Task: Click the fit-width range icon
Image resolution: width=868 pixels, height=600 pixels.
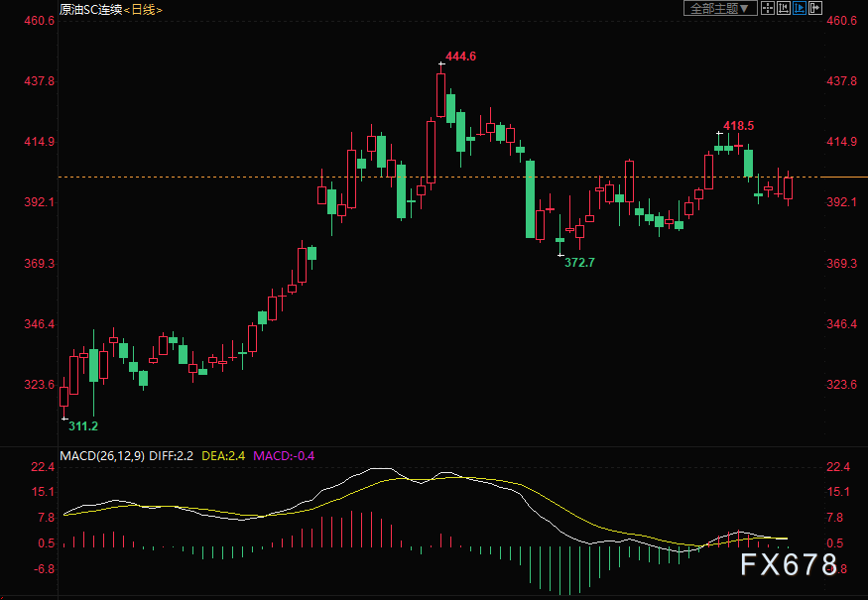Action: 784,8
